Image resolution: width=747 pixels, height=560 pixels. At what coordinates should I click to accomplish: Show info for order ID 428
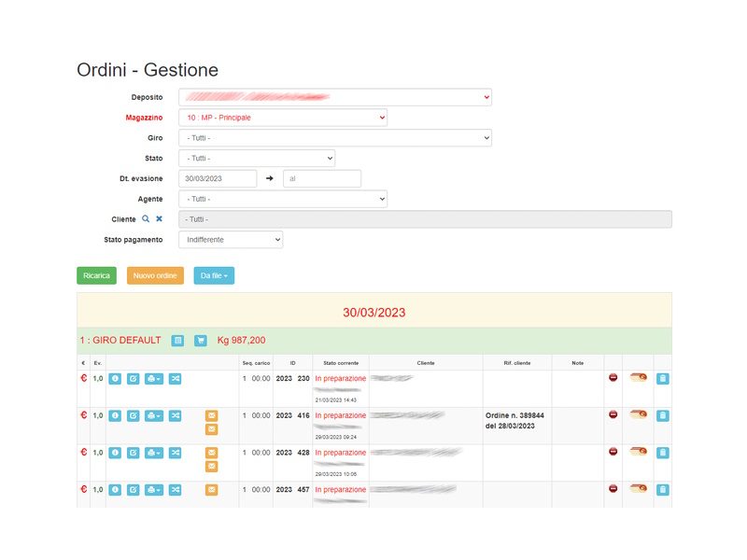(x=115, y=453)
